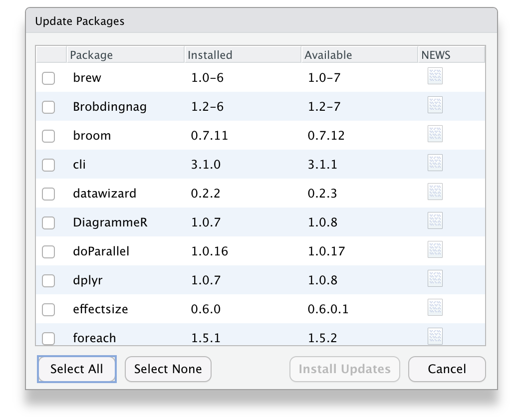The height and width of the screenshot is (420, 522).
Task: Click the NEWS column header
Action: 452,55
